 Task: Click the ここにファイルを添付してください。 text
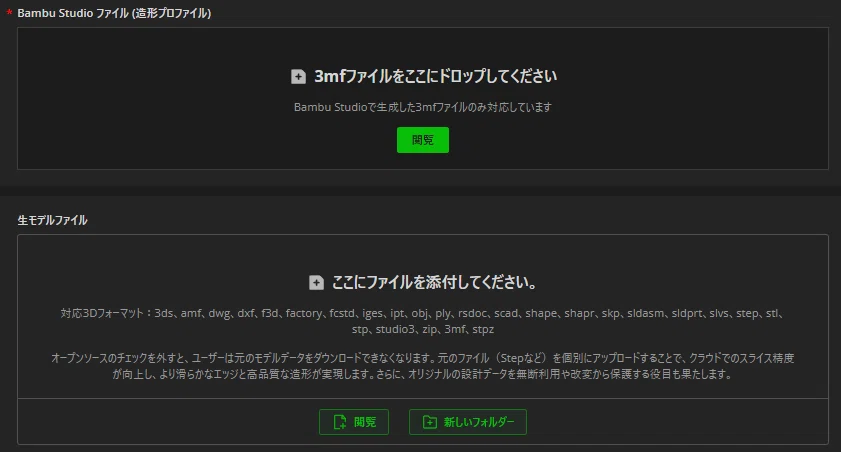(x=434, y=282)
